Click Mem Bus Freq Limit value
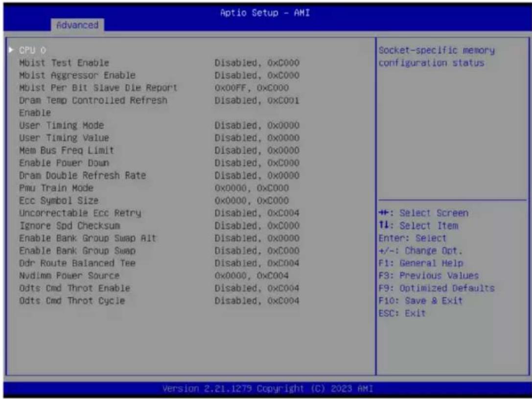Image resolution: width=532 pixels, height=399 pixels. click(x=257, y=150)
